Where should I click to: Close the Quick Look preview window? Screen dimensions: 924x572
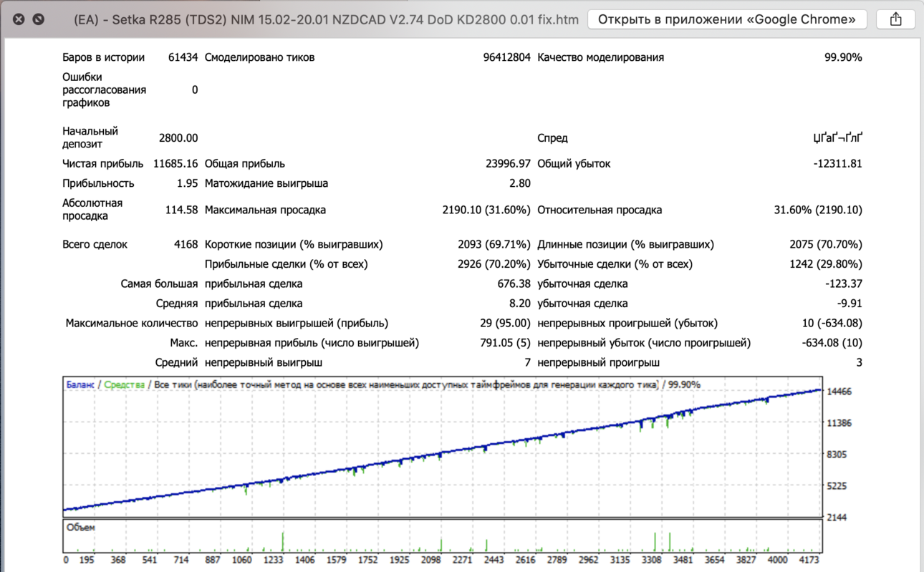click(x=19, y=19)
